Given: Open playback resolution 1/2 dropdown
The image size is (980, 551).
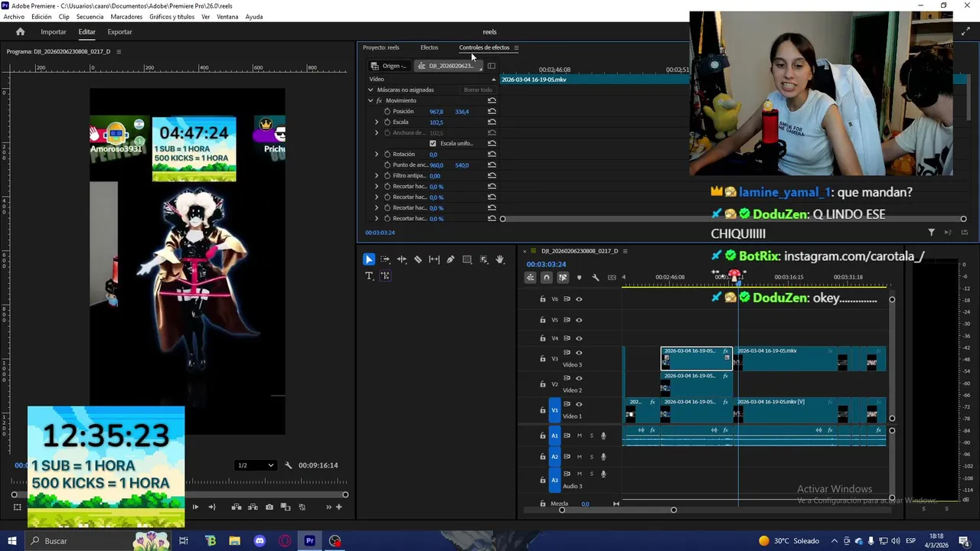Looking at the screenshot, I should (255, 465).
